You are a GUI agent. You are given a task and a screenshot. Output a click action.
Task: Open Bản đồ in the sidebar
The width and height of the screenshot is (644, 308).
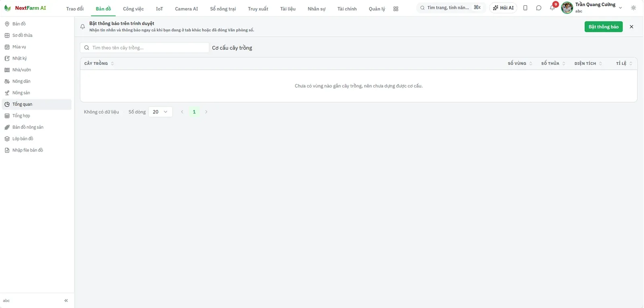[37, 24]
